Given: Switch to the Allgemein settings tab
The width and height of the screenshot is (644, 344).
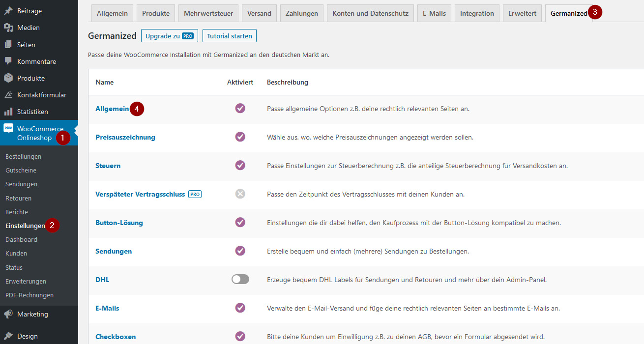Looking at the screenshot, I should pyautogui.click(x=112, y=13).
